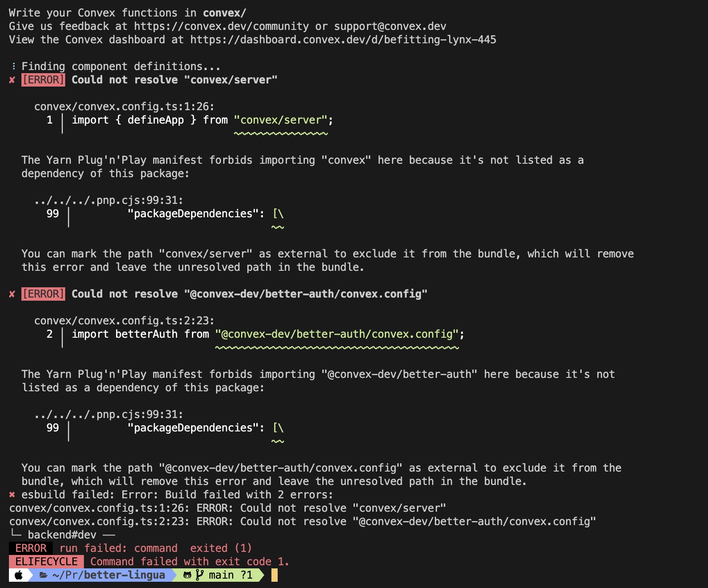Click first "packageDependencies" key

193,214
